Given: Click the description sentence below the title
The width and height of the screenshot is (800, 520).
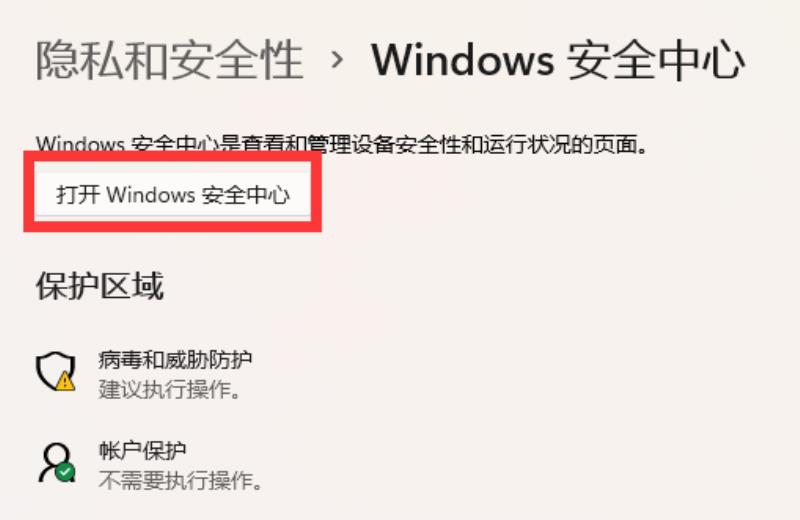Looking at the screenshot, I should 341,144.
